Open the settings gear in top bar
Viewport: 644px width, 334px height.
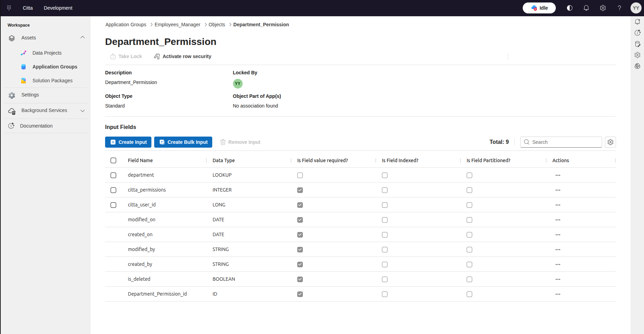tap(603, 8)
